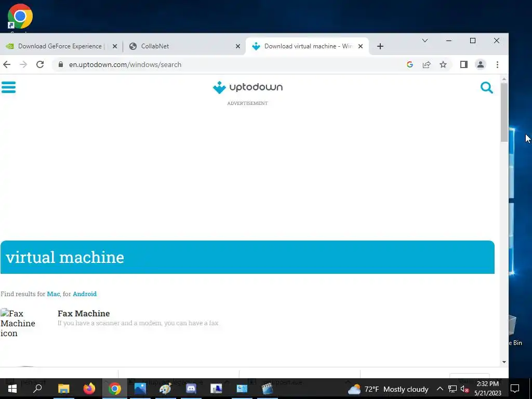Click the Fax Machine description text
This screenshot has width=532, height=399.
click(x=138, y=323)
